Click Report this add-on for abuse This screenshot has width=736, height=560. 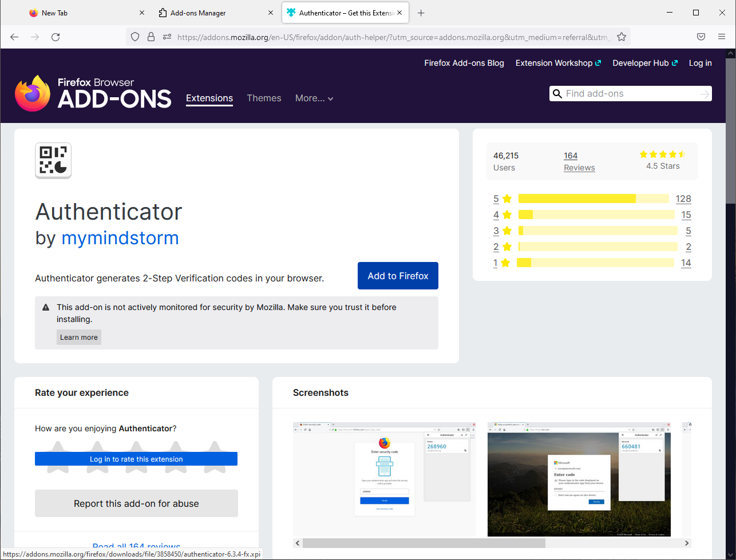pyautogui.click(x=136, y=503)
